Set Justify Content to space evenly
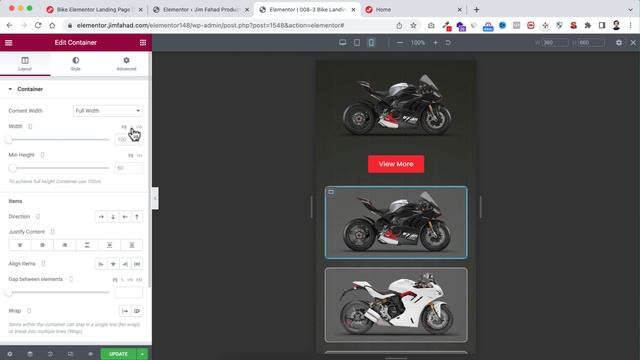Screen dimensions: 640x360 (132, 245)
